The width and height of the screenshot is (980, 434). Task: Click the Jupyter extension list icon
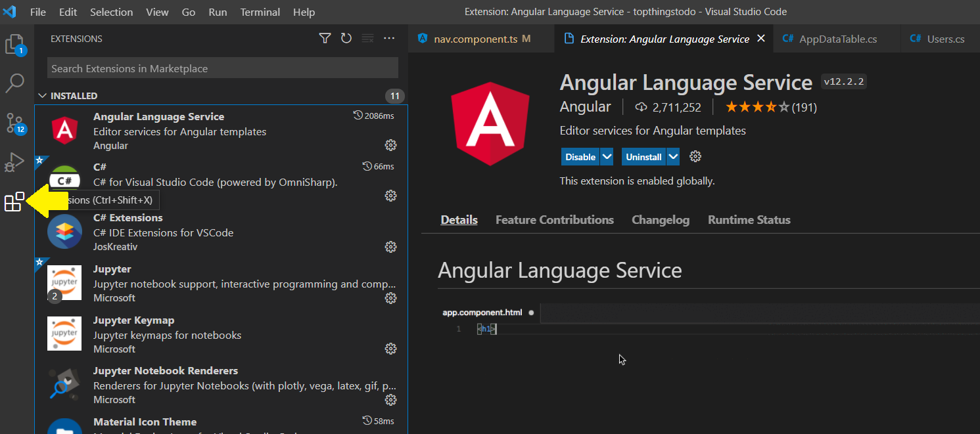64,282
